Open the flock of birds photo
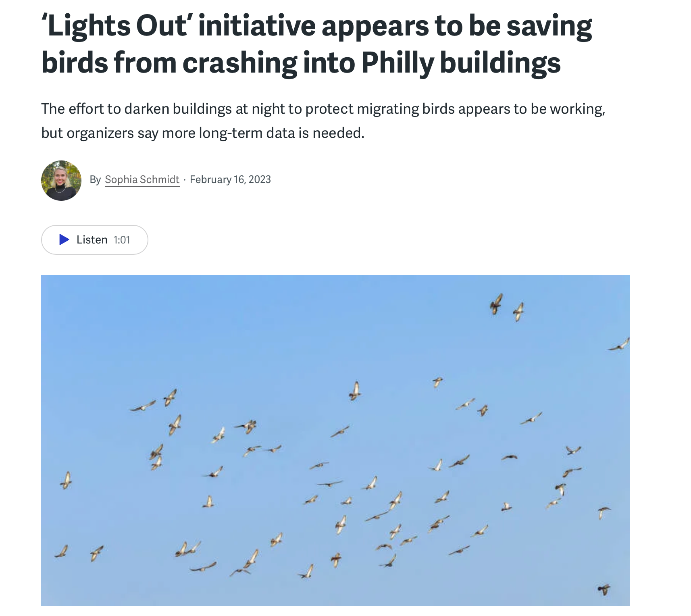This screenshot has width=691, height=616. (335, 440)
